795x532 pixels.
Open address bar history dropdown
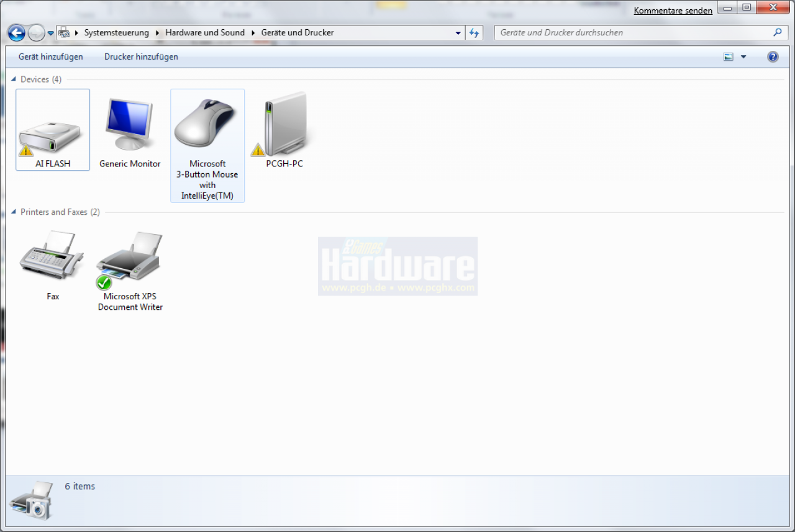(458, 33)
